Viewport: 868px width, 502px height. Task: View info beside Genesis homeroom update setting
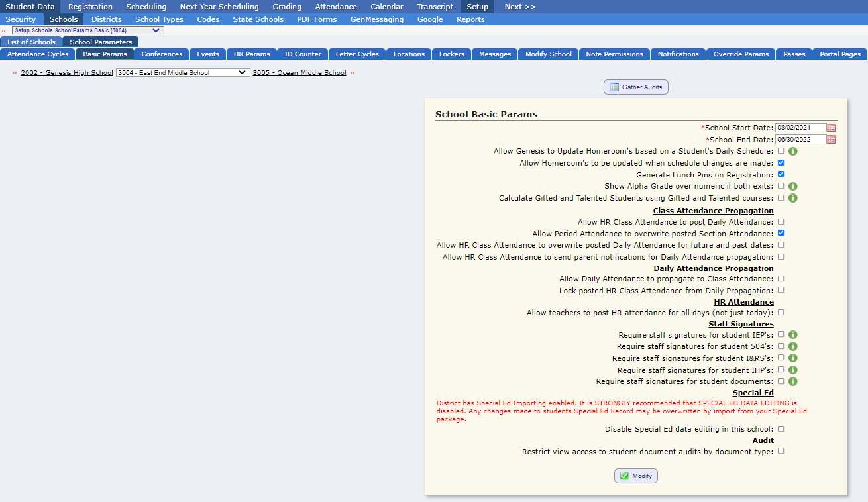coord(792,150)
